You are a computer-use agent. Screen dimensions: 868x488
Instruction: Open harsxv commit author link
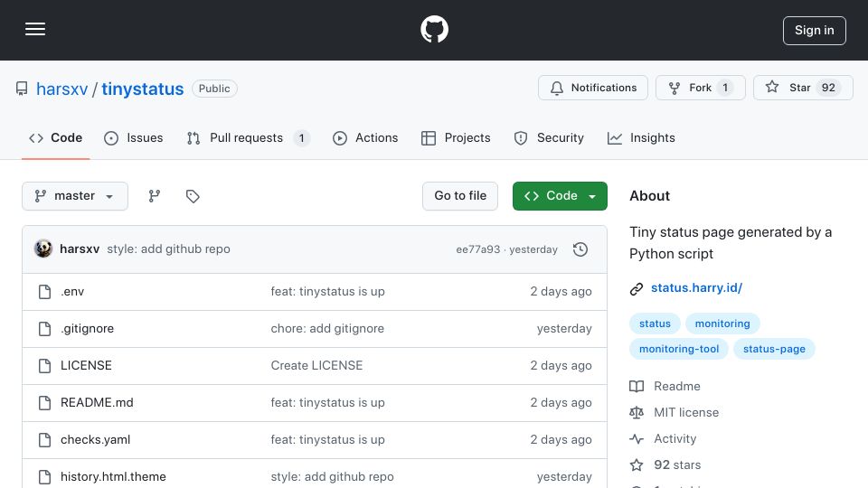pyautogui.click(x=80, y=249)
